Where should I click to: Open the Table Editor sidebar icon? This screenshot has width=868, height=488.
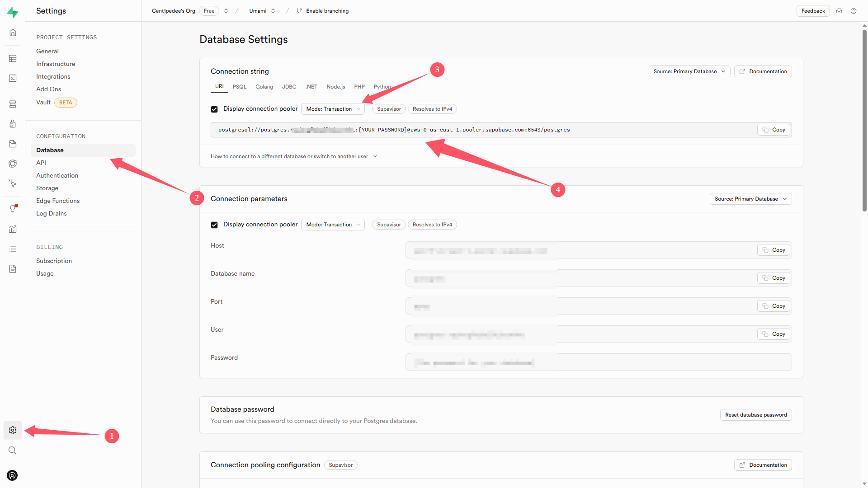coord(13,59)
